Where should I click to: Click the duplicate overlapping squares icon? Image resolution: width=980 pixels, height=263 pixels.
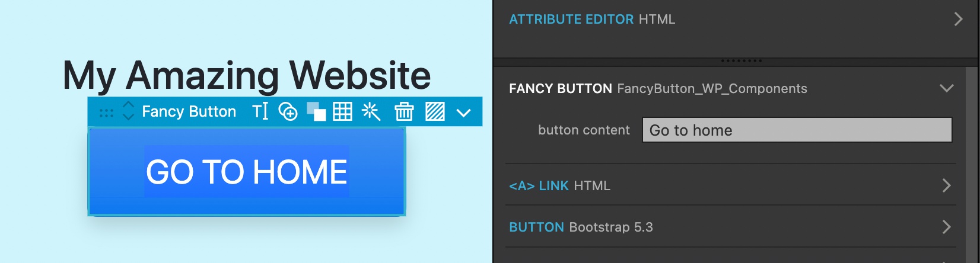[316, 111]
